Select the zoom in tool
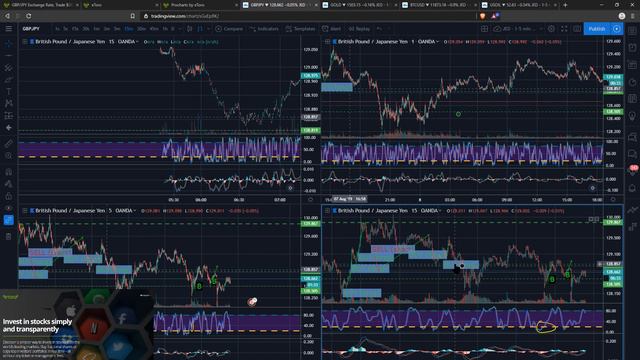Viewport: 640px width, 360px height. pyautogui.click(x=9, y=156)
